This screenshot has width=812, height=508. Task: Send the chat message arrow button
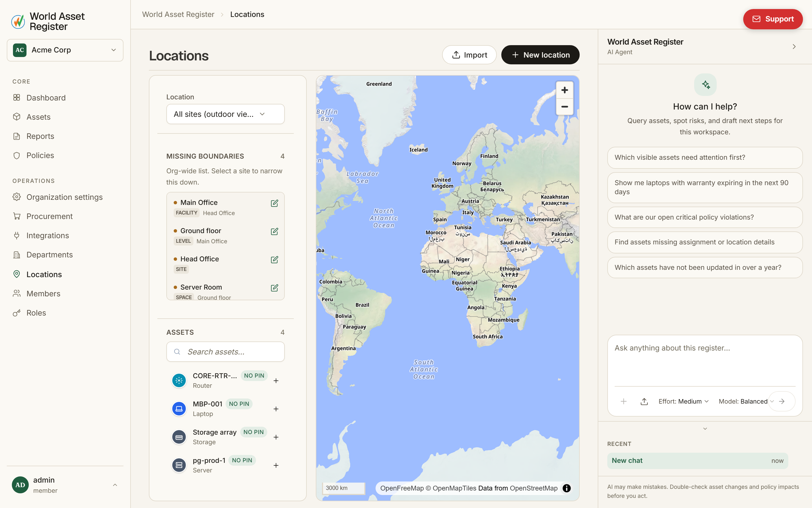pyautogui.click(x=782, y=402)
